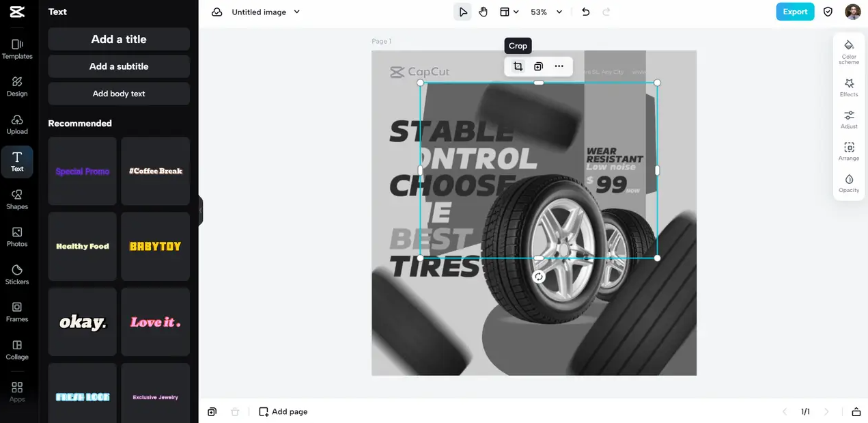The width and height of the screenshot is (868, 423).
Task: Open the Design panel
Action: 17,87
